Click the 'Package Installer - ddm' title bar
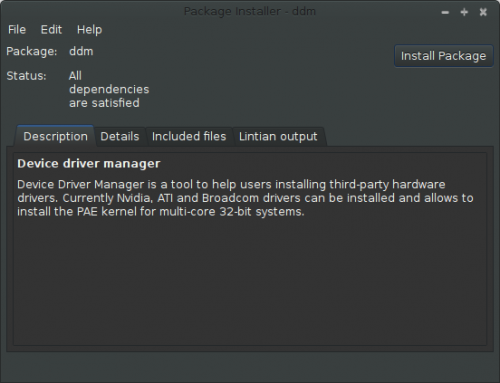Screen dimensions: 500x383 (250, 11)
